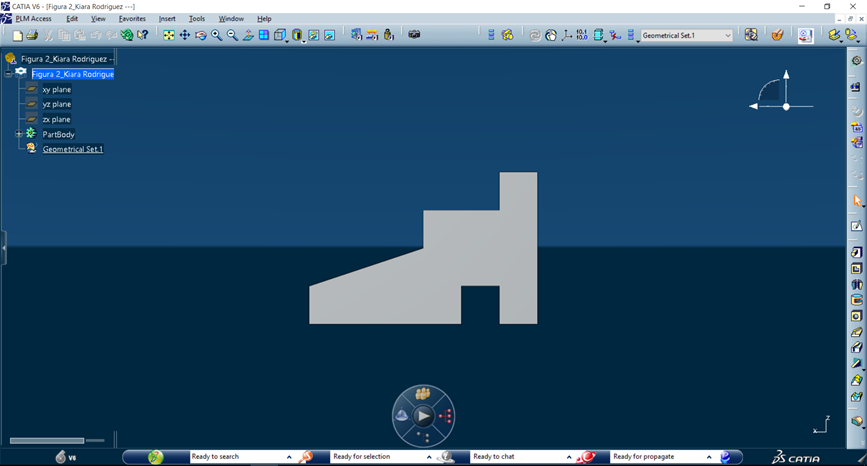This screenshot has height=466, width=867.
Task: Open the Insert menu
Action: (x=167, y=19)
